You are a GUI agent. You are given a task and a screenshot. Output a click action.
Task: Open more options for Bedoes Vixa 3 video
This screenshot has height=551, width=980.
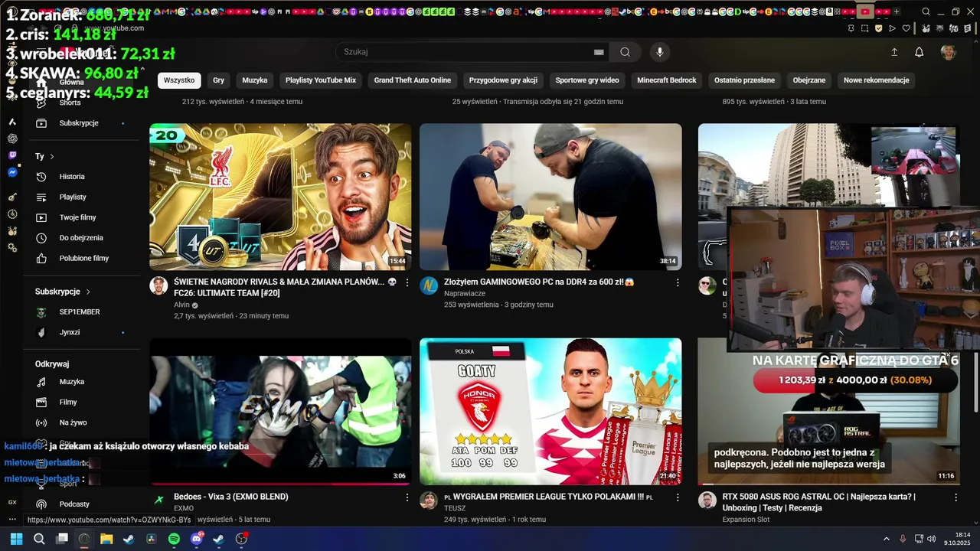coord(407,497)
